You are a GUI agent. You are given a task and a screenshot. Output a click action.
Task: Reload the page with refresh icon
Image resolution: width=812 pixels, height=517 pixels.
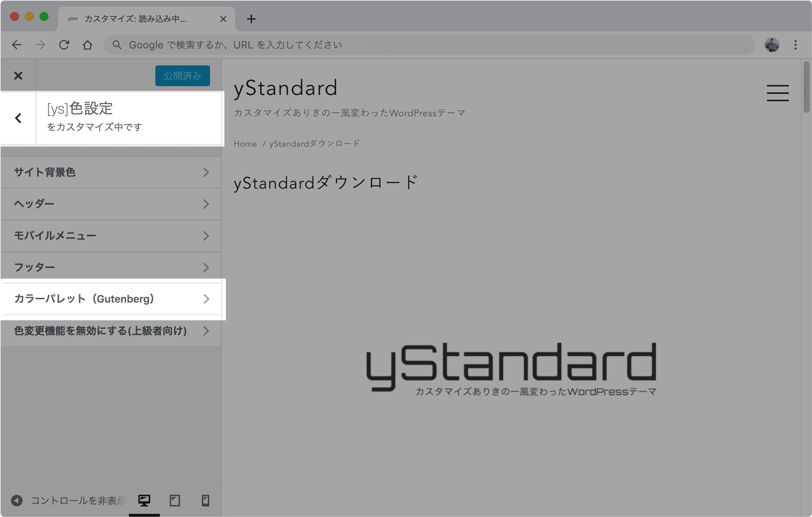pyautogui.click(x=64, y=45)
